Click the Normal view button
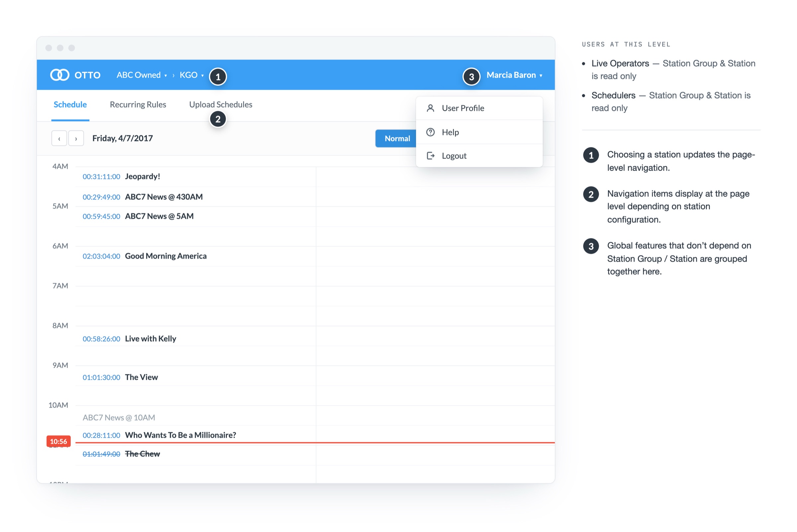Viewport: 797px width, 532px height. pyautogui.click(x=396, y=138)
